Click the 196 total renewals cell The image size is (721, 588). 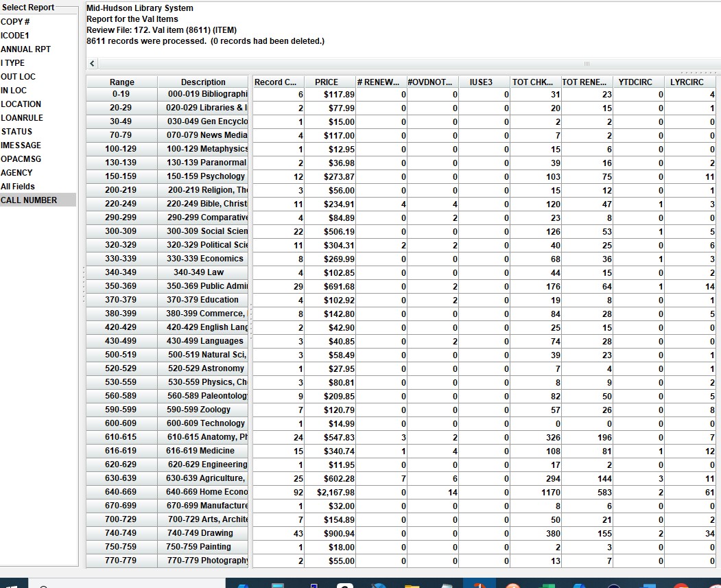point(587,437)
